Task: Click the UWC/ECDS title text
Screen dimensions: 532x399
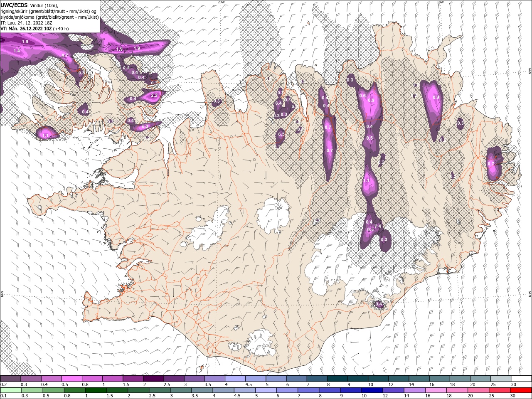Action: coord(14,5)
